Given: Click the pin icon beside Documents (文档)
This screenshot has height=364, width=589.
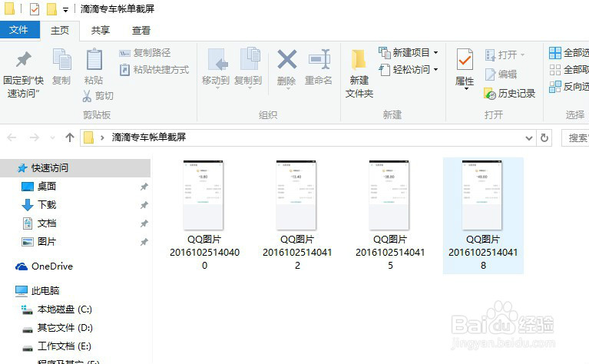Looking at the screenshot, I should point(144,223).
